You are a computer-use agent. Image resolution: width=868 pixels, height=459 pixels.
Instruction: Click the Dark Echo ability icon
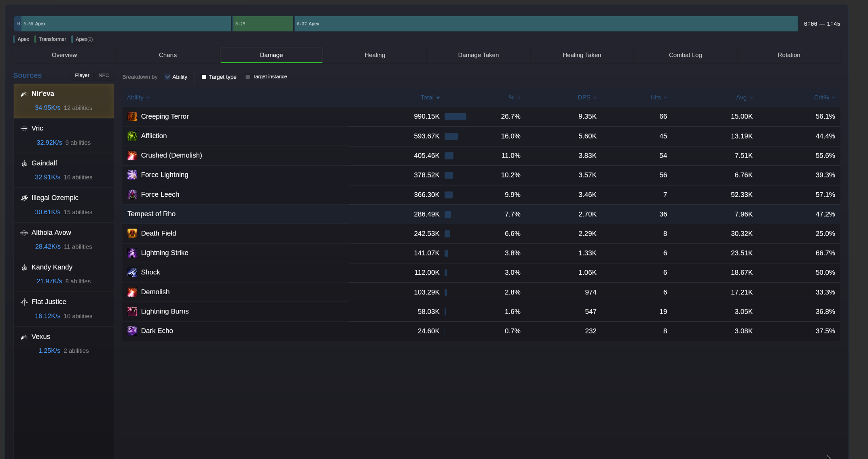click(x=132, y=331)
